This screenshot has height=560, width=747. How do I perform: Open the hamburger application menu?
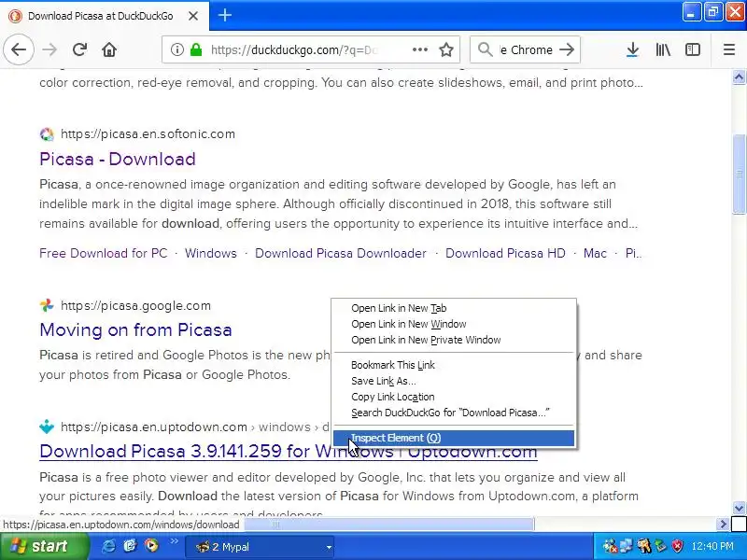[x=729, y=49]
